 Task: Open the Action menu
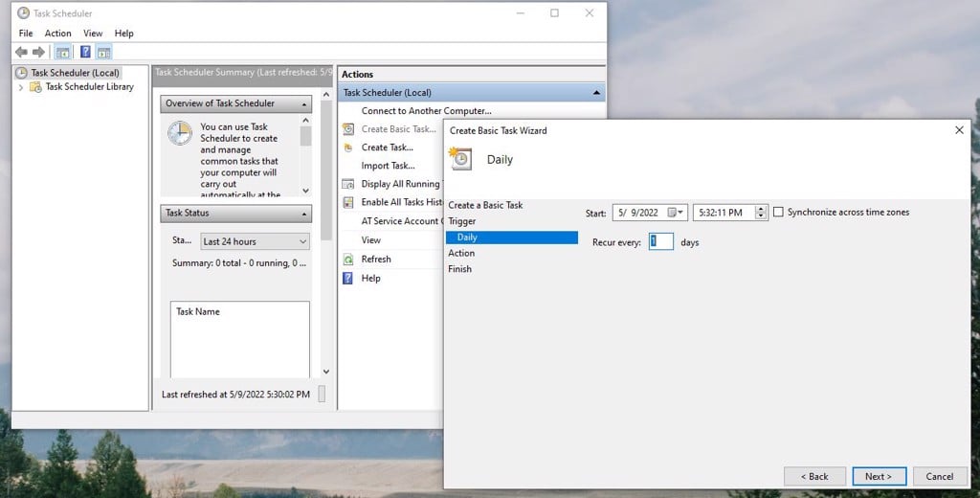pyautogui.click(x=57, y=34)
